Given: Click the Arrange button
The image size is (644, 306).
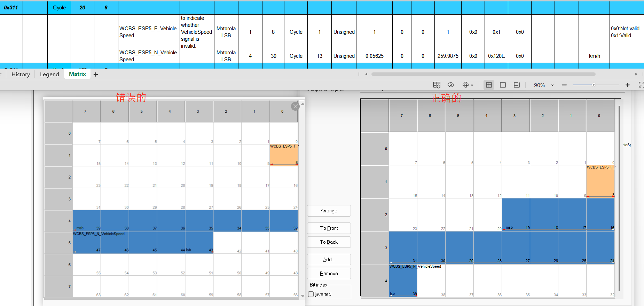Looking at the screenshot, I should (x=329, y=211).
